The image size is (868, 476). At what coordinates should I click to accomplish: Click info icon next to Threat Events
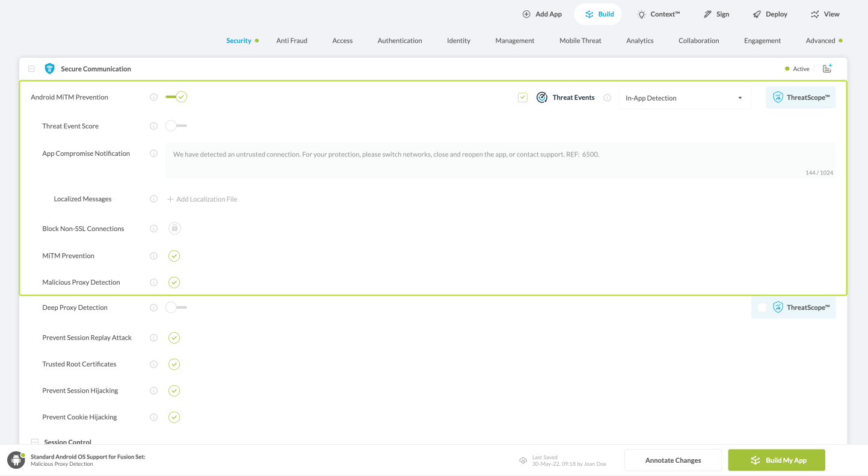click(607, 97)
